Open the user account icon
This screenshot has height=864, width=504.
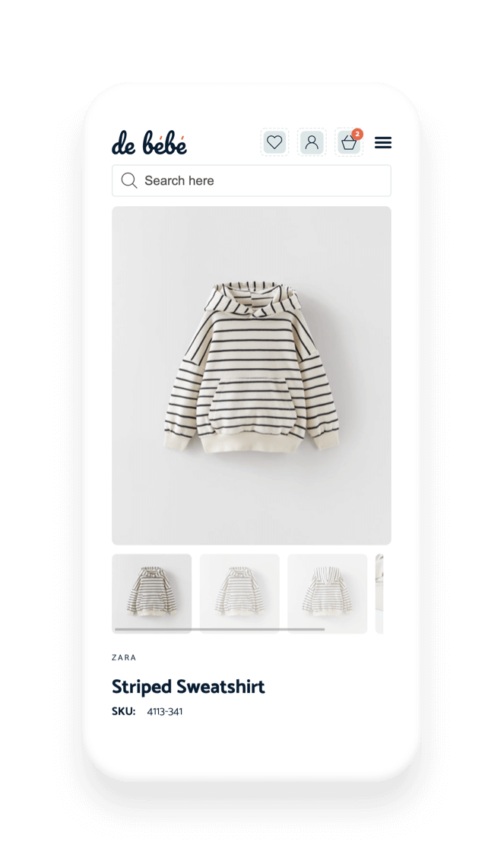click(312, 143)
